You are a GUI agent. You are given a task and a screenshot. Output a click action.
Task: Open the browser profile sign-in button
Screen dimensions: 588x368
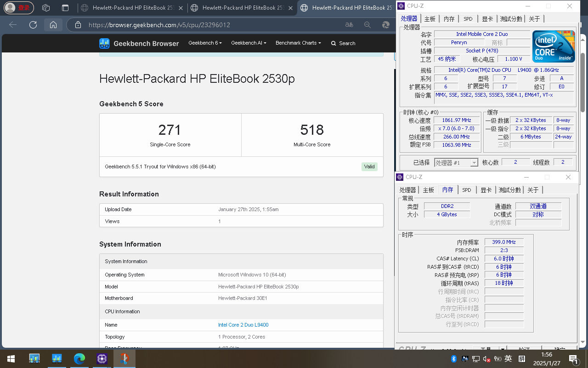pos(19,8)
